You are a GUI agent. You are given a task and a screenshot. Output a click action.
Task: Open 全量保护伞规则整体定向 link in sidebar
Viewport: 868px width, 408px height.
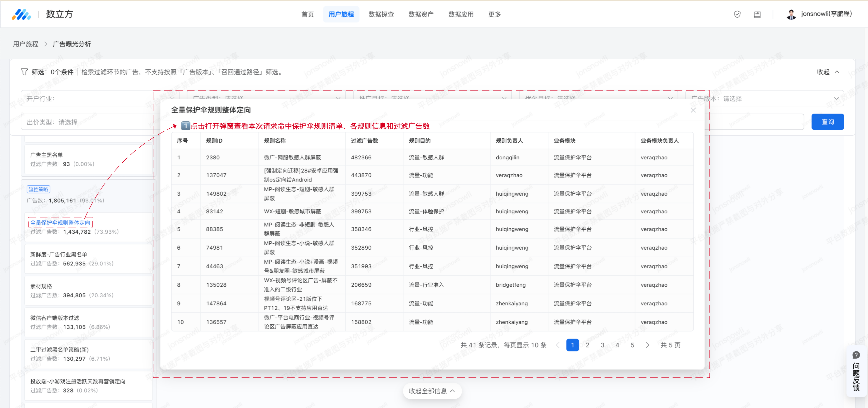pos(60,223)
